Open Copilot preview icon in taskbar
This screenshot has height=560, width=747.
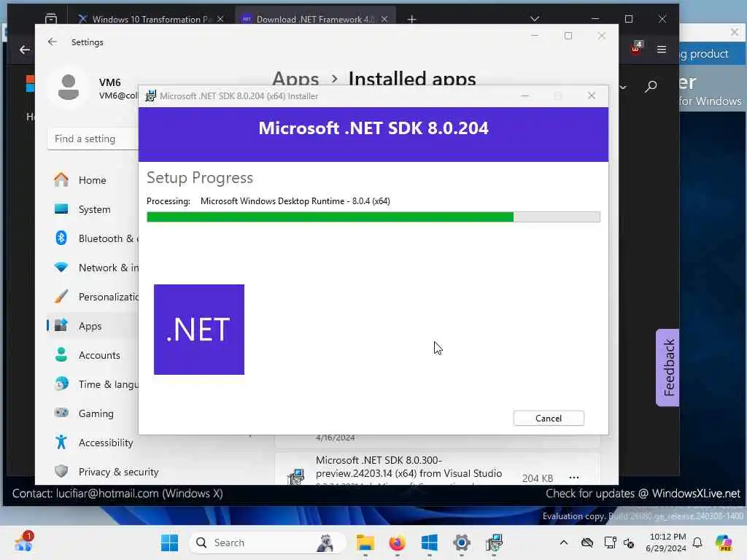(x=724, y=542)
